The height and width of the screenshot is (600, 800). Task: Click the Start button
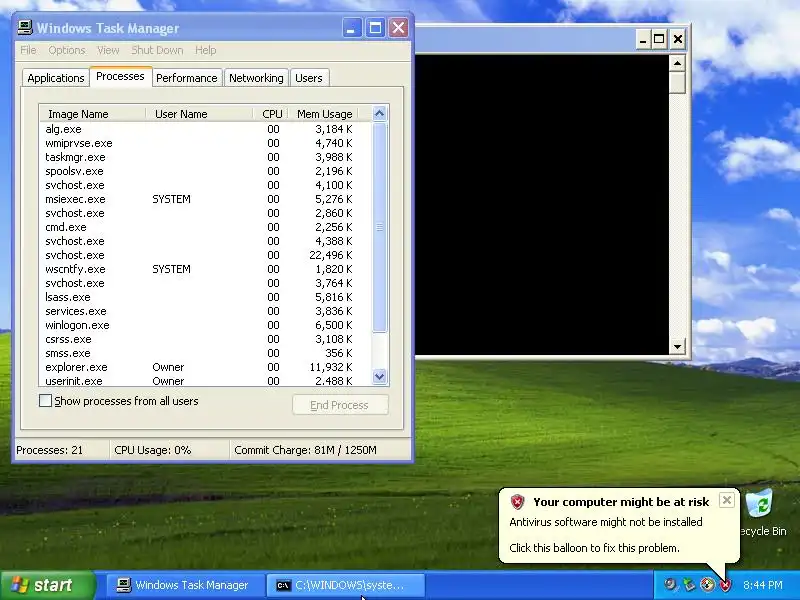48,585
